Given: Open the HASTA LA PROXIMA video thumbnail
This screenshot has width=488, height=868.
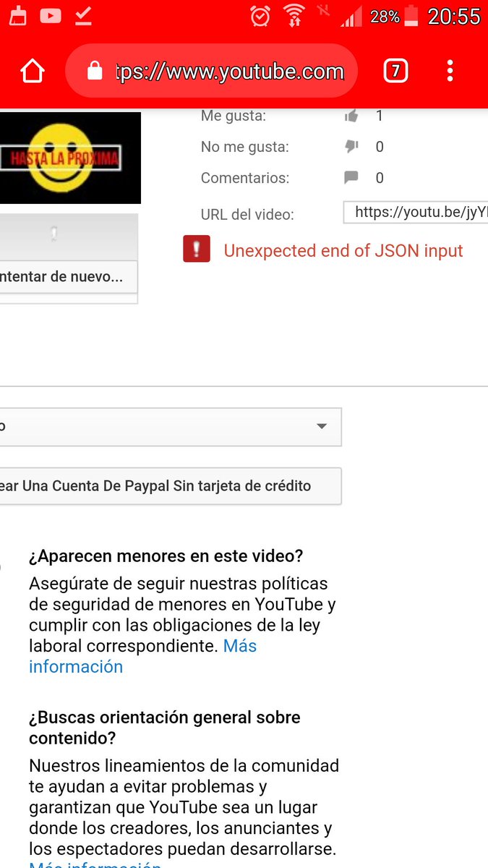Looking at the screenshot, I should pos(70,157).
